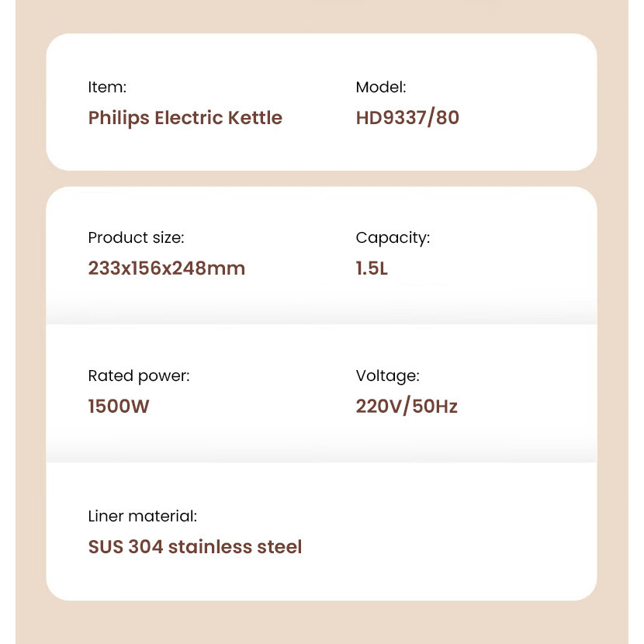Click the "Rated power:" label

point(138,376)
